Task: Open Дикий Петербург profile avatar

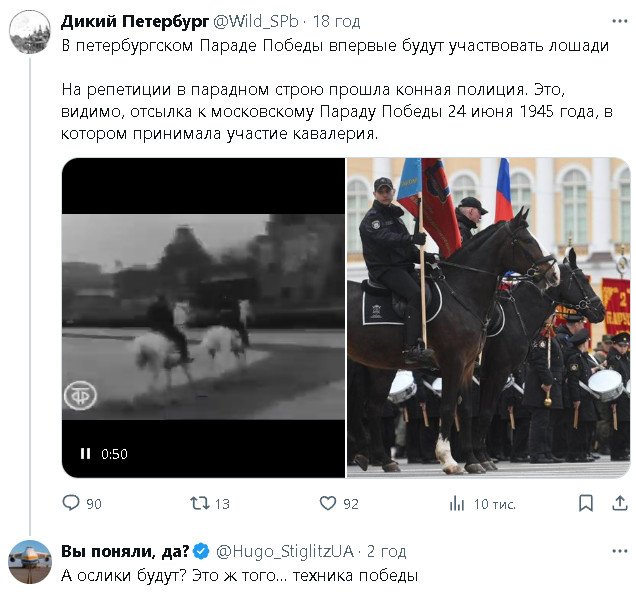Action: (30, 32)
